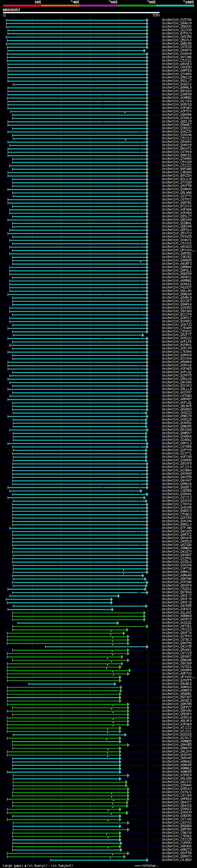This screenshot has height=868, width=197.
Task: Select label UniRef100_B8Q9D4
Action: click(x=177, y=826)
